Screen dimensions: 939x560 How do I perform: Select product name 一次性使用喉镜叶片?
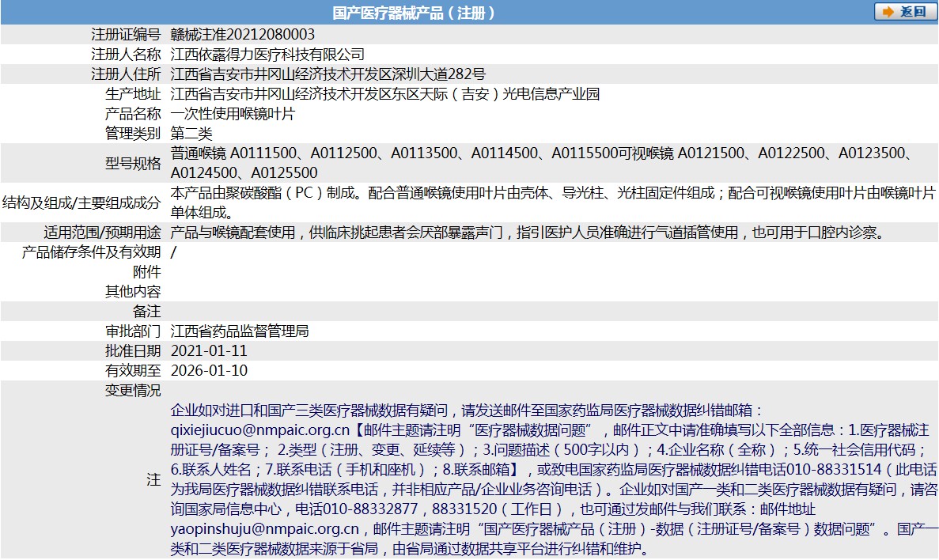point(233,114)
